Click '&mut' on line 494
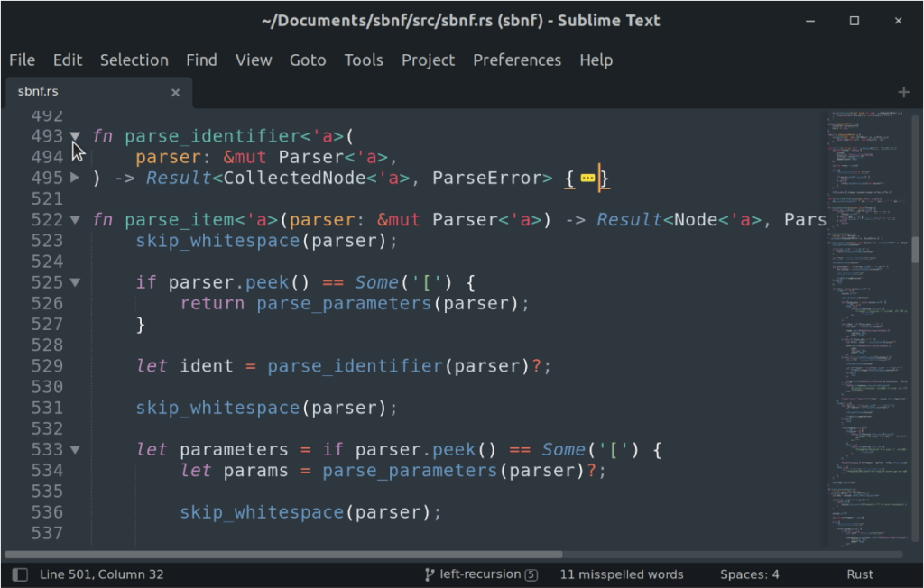 [x=245, y=157]
